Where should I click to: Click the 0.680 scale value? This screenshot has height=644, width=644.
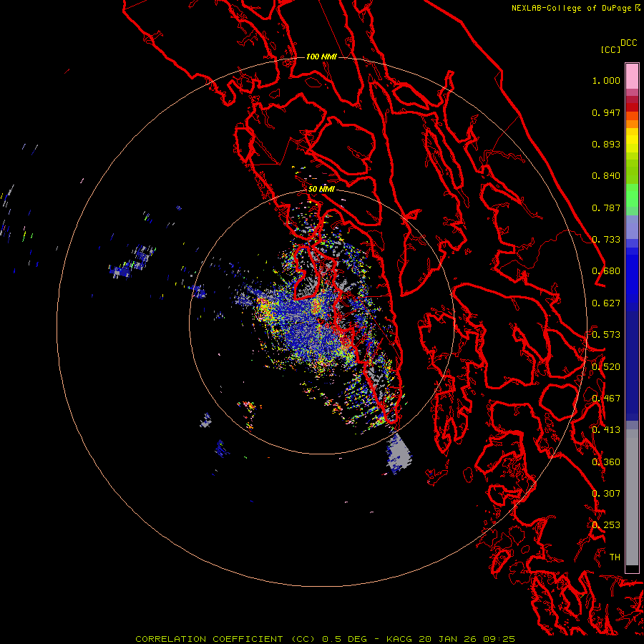tap(606, 271)
